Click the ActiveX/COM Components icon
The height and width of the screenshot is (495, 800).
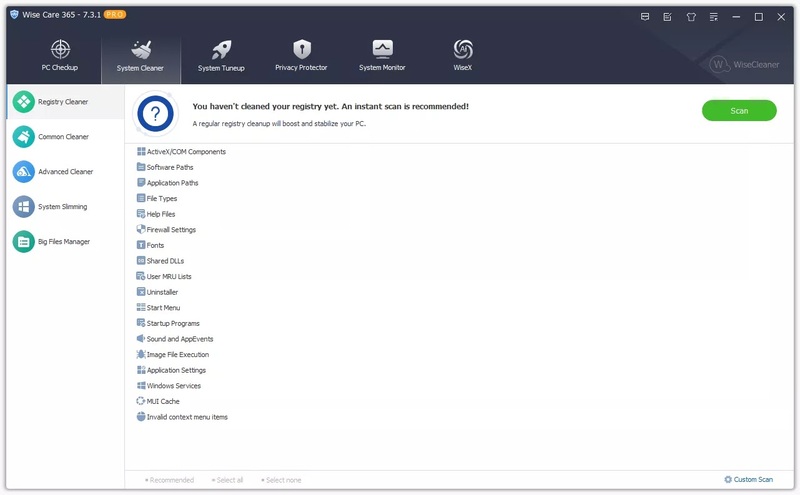click(x=141, y=151)
